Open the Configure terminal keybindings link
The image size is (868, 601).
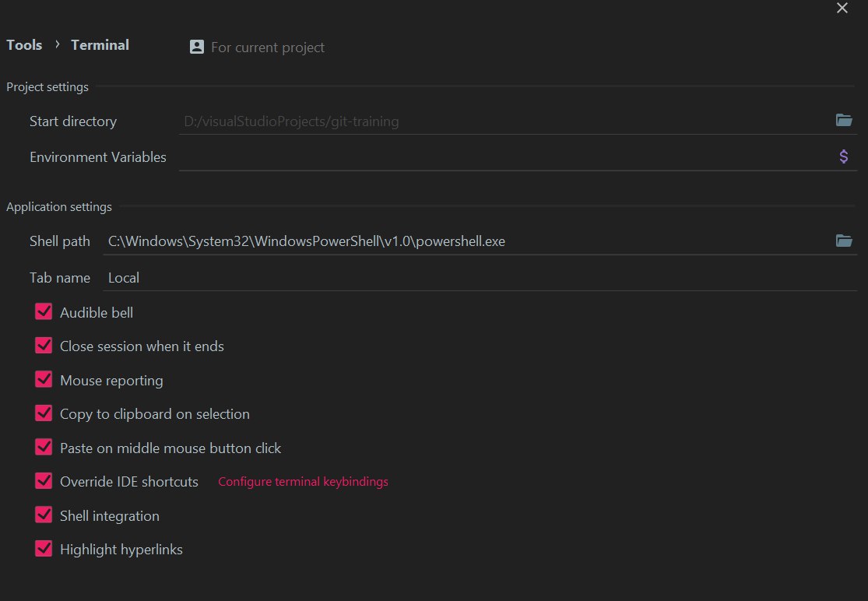[x=303, y=482]
